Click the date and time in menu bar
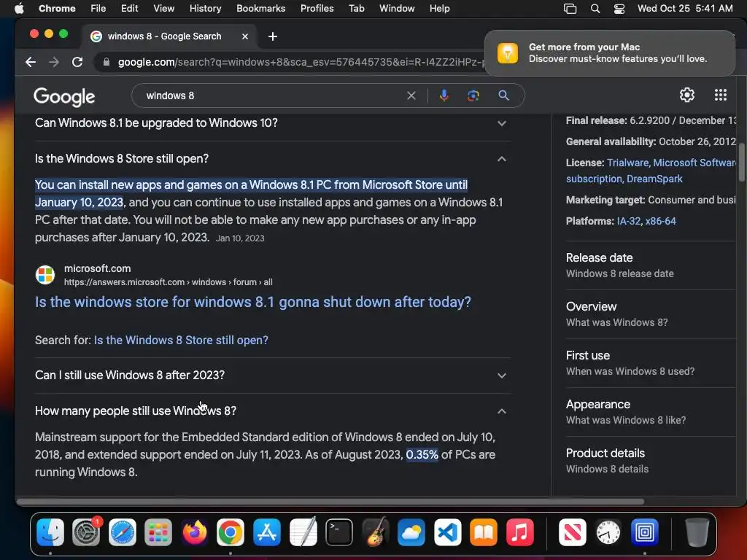747x560 pixels. (x=685, y=9)
